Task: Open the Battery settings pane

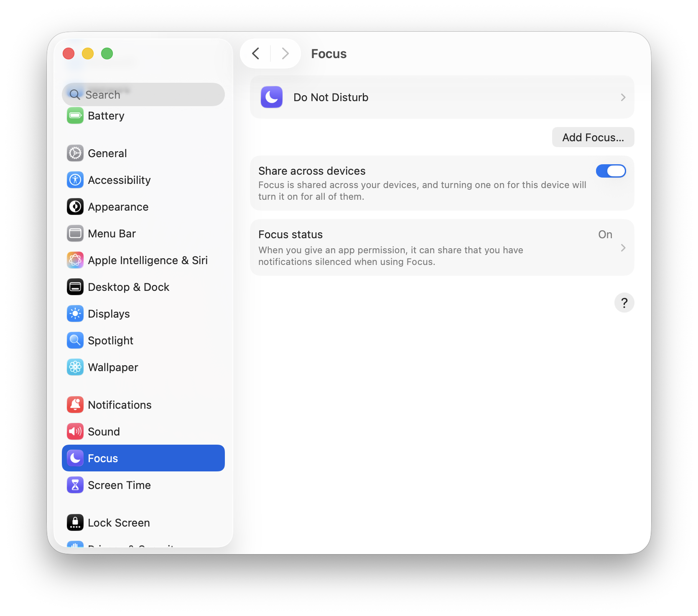Action: click(106, 116)
